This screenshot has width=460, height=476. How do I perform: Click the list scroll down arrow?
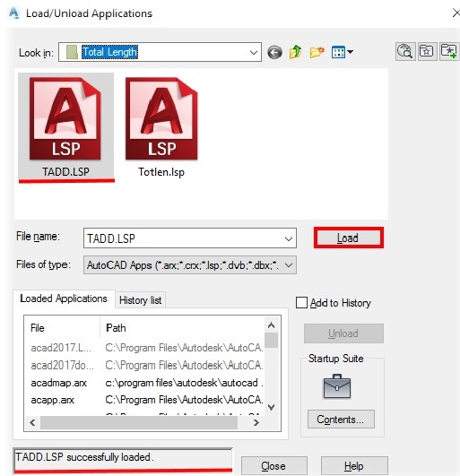(271, 407)
